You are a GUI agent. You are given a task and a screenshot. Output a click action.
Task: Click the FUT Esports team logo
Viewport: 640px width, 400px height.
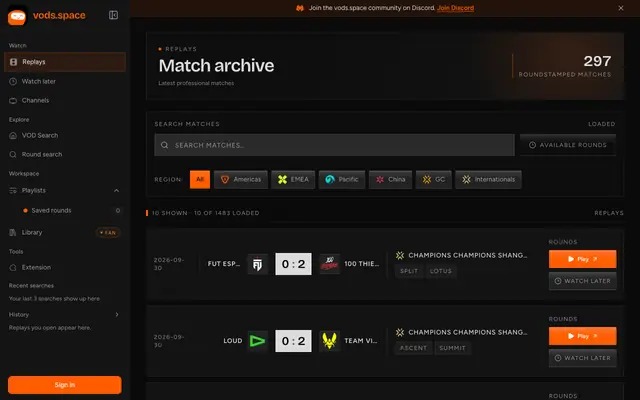[x=258, y=264]
